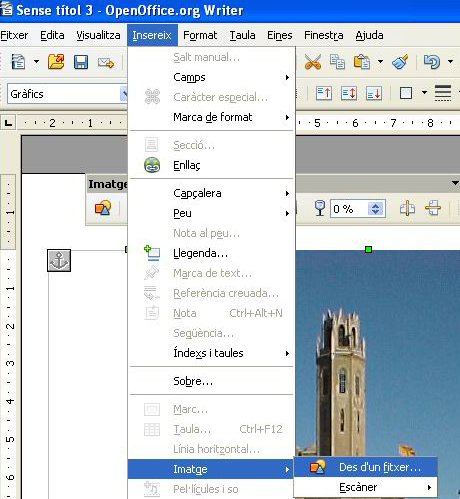Open the Fitxer menu
This screenshot has width=460, height=499.
[x=14, y=35]
